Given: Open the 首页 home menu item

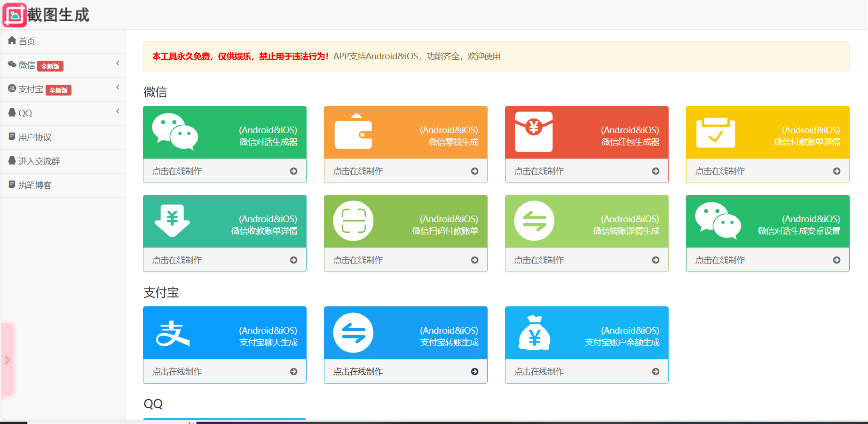Looking at the screenshot, I should point(27,41).
